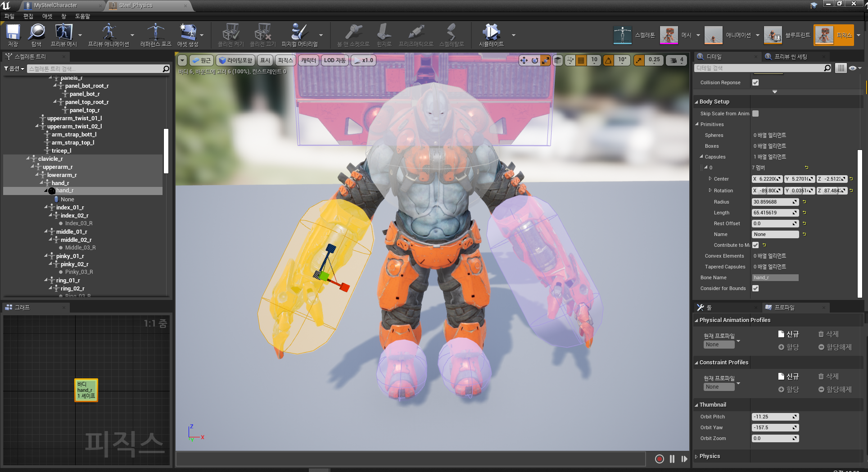Click the 원근 perspective view button
Screen dimensions: 868x472
coord(201,60)
